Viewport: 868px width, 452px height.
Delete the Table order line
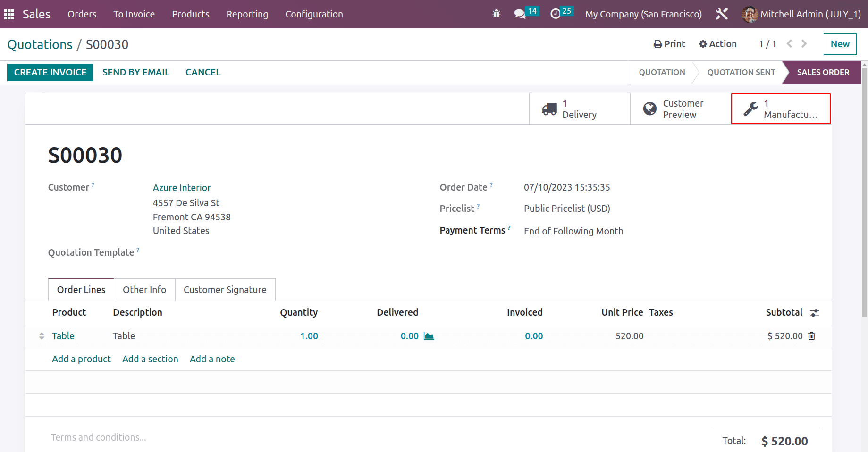(x=812, y=336)
